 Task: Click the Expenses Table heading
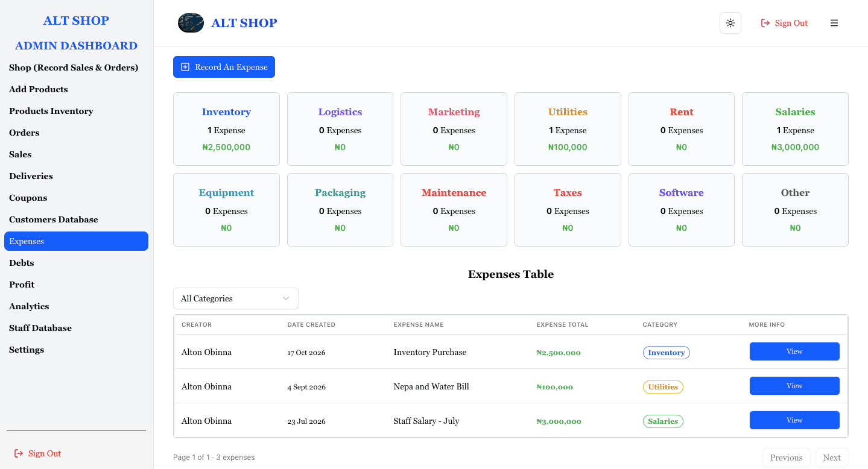pos(511,274)
